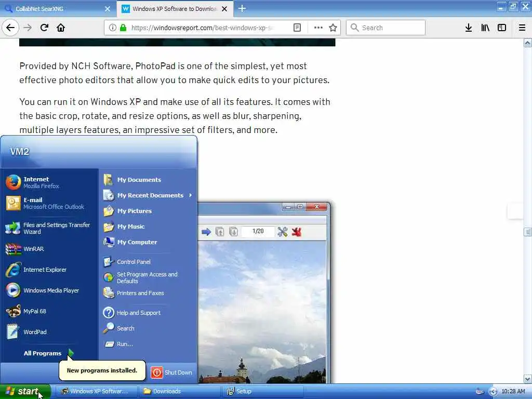
Task: Click the tray icon next to the clock
Action: pos(493,392)
